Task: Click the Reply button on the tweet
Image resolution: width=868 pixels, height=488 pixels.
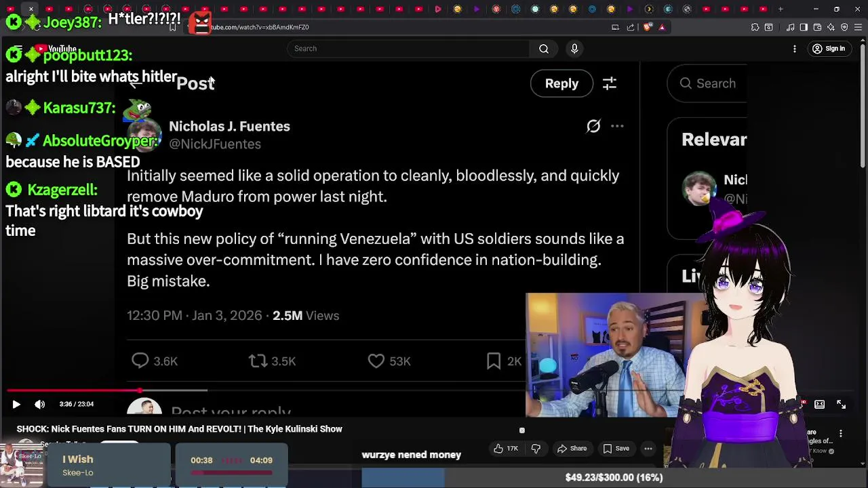Action: tap(561, 83)
